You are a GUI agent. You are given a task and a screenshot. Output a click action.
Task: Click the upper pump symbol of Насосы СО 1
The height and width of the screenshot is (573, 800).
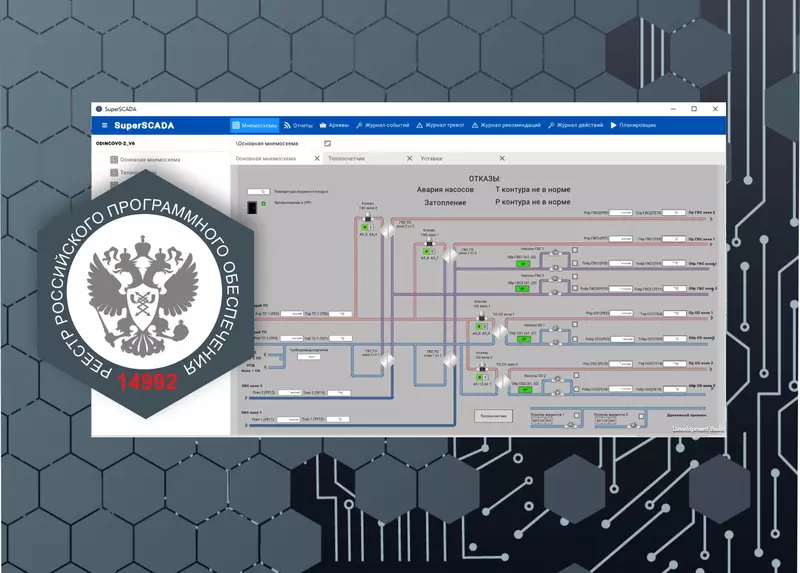point(555,329)
